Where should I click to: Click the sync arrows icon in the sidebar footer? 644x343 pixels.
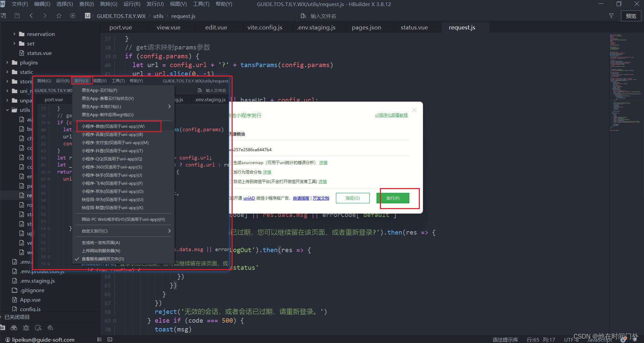point(38,328)
